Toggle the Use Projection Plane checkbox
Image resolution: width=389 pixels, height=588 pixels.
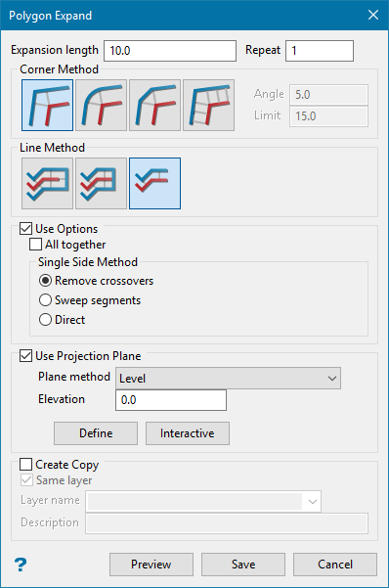tap(25, 356)
